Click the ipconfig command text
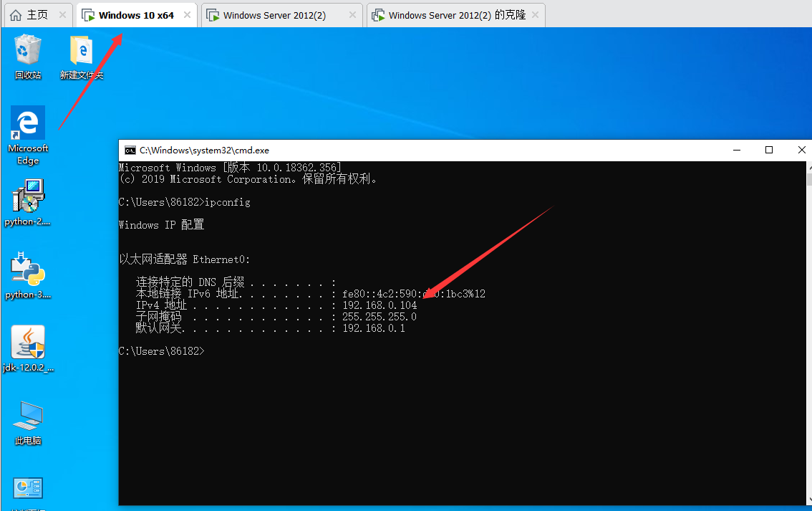812x511 pixels. pos(227,202)
